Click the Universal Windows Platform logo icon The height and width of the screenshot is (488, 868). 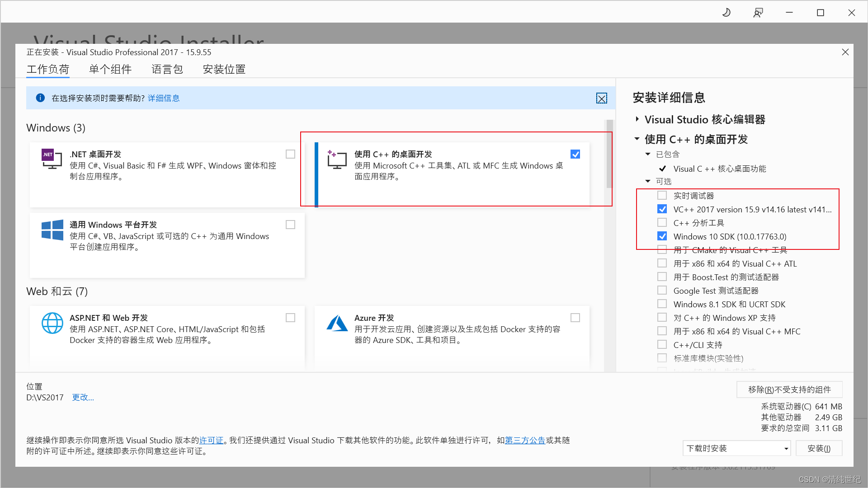(52, 230)
